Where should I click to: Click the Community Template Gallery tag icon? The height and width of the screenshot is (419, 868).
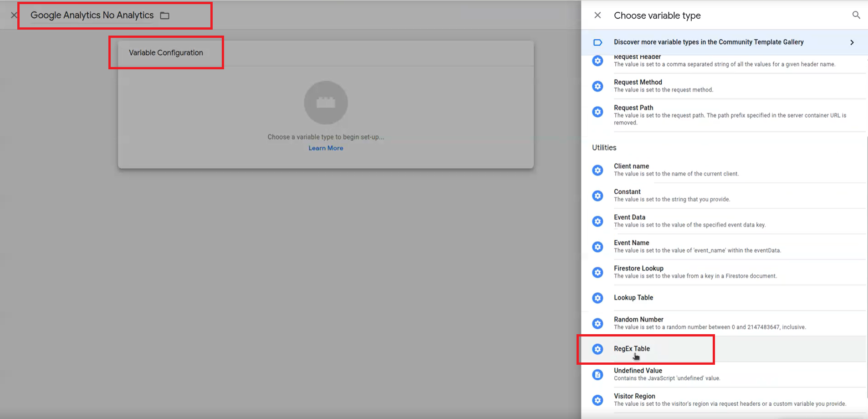click(x=597, y=42)
